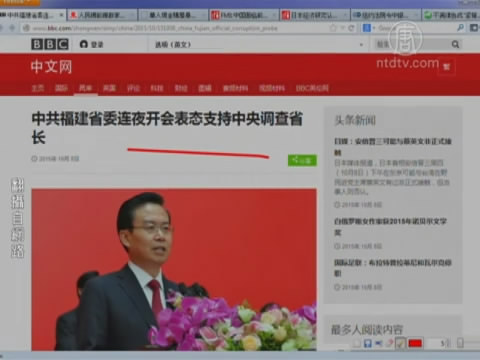This screenshot has width=480, height=360.
Task: Open the 主页 navigation item
Action: 37,88
